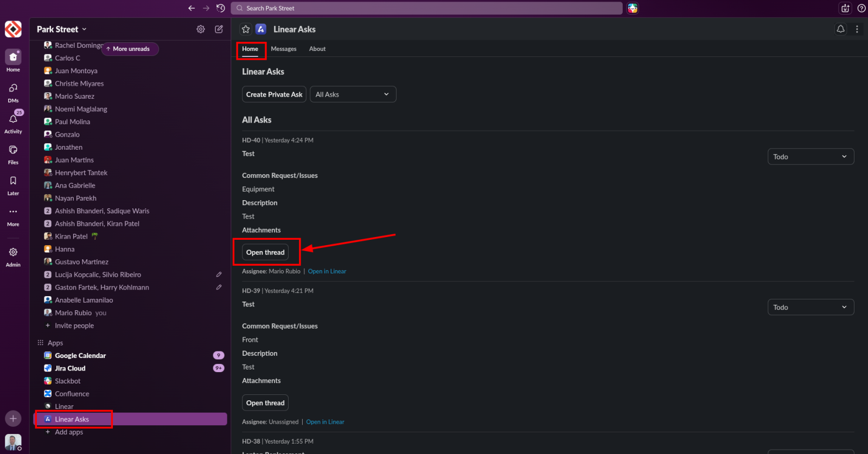Edit draft for Lucija Kopcalic, Silvio Ribeiro
868x454 pixels.
tap(219, 274)
